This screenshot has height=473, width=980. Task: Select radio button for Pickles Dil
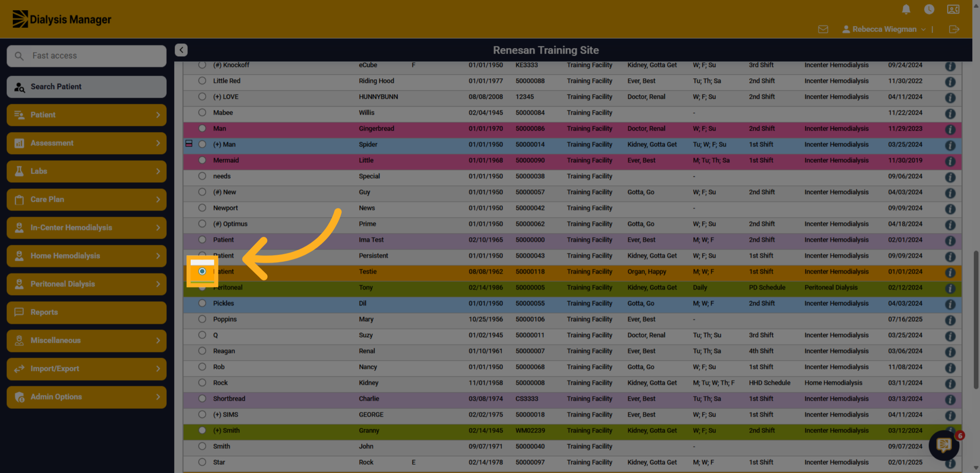(202, 303)
